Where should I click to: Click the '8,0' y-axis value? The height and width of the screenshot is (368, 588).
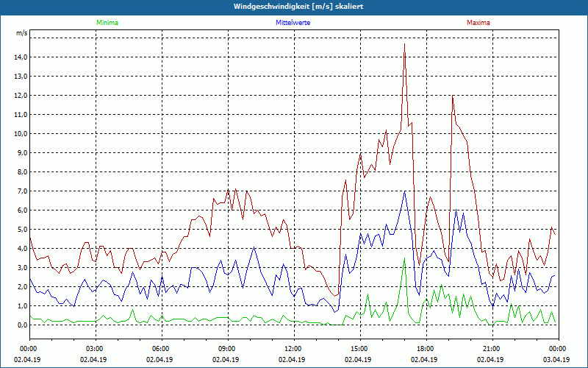click(22, 172)
